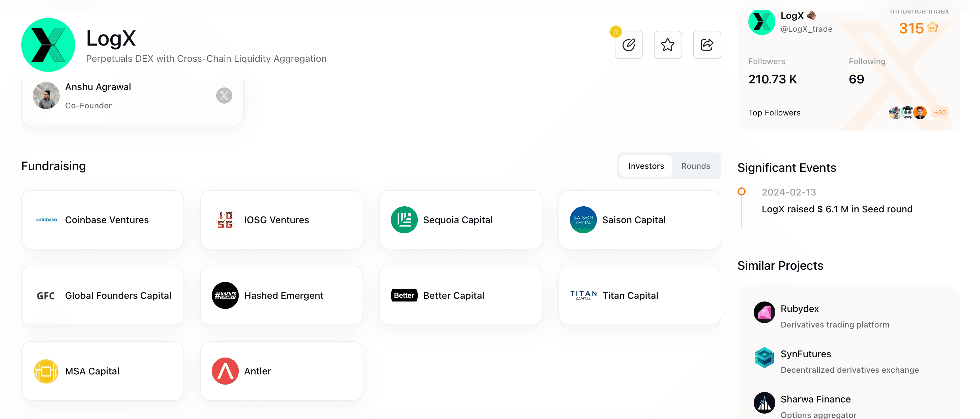Open Saison Capital investor name
This screenshot has height=419, width=980.
coord(634,220)
